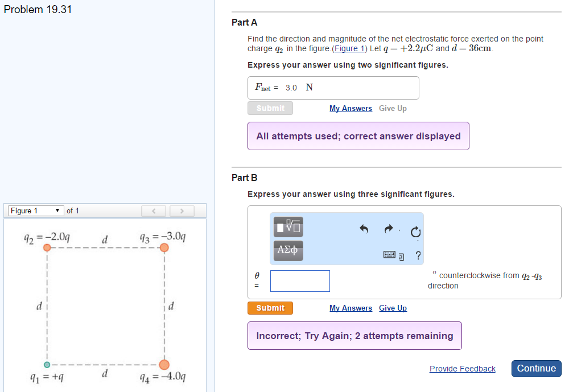The image size is (569, 392).
Task: Go to the next figure arrow
Action: 182,211
